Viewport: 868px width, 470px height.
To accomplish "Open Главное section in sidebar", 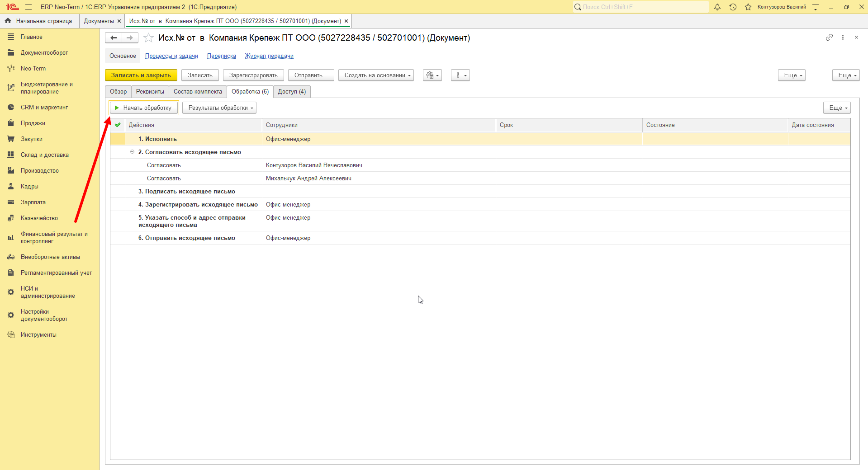I will coord(32,37).
